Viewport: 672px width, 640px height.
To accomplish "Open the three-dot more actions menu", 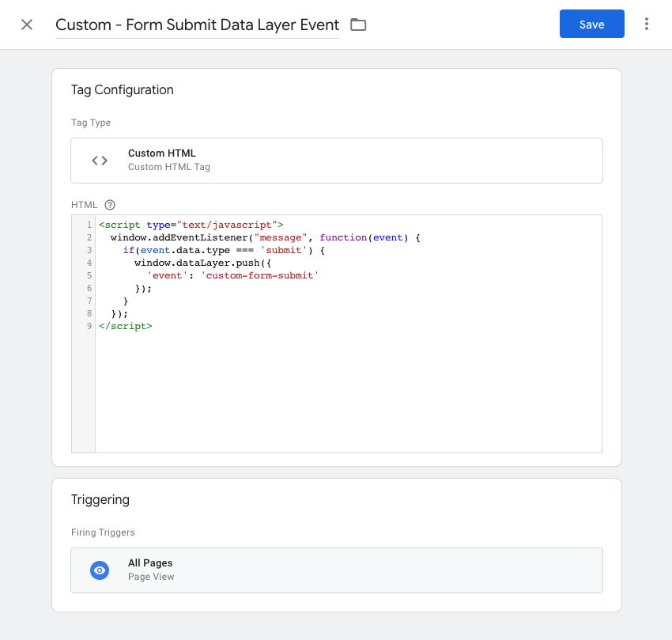I will 646,24.
